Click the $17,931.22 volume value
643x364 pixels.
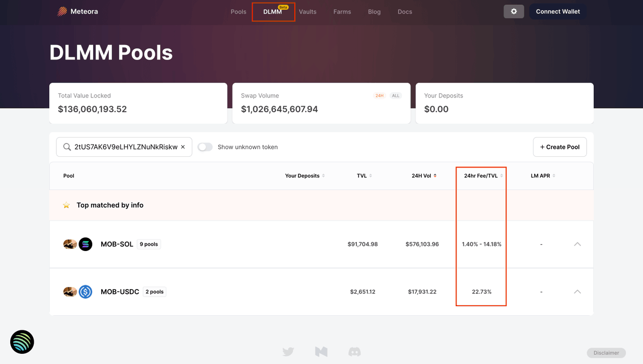coord(422,292)
